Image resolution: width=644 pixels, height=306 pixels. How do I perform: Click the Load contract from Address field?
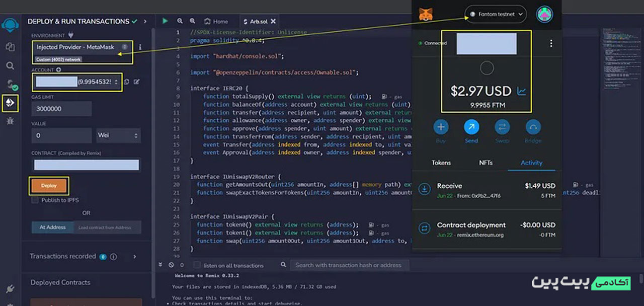pos(108,227)
